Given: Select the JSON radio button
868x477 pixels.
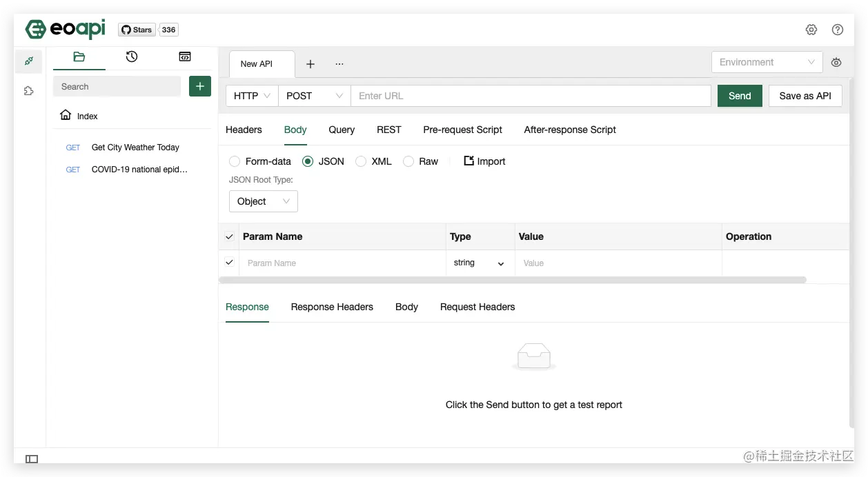Looking at the screenshot, I should 308,161.
